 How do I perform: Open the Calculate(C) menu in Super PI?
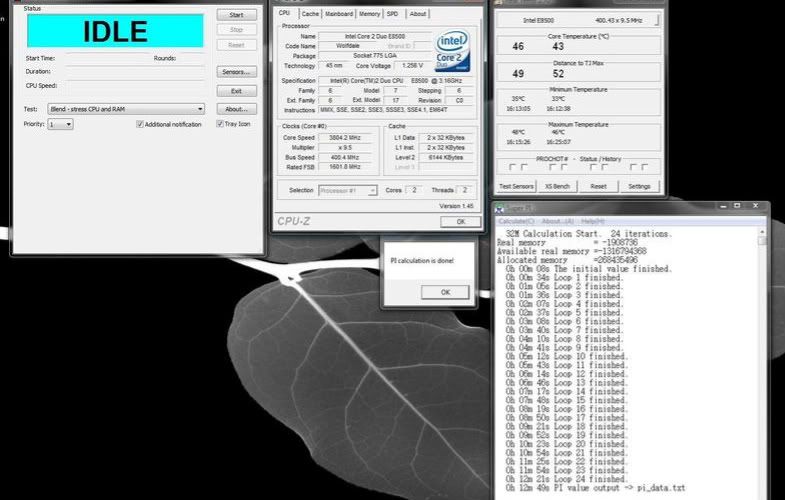click(516, 221)
